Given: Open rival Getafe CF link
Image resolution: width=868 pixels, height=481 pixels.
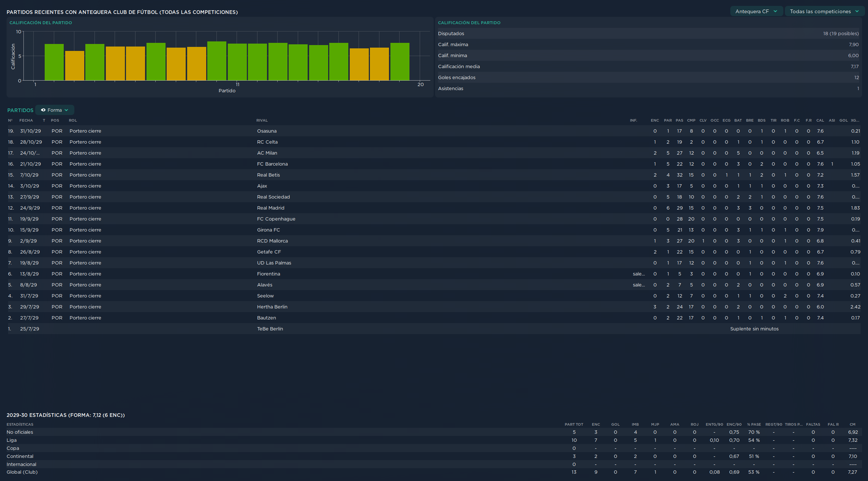Looking at the screenshot, I should [x=269, y=252].
